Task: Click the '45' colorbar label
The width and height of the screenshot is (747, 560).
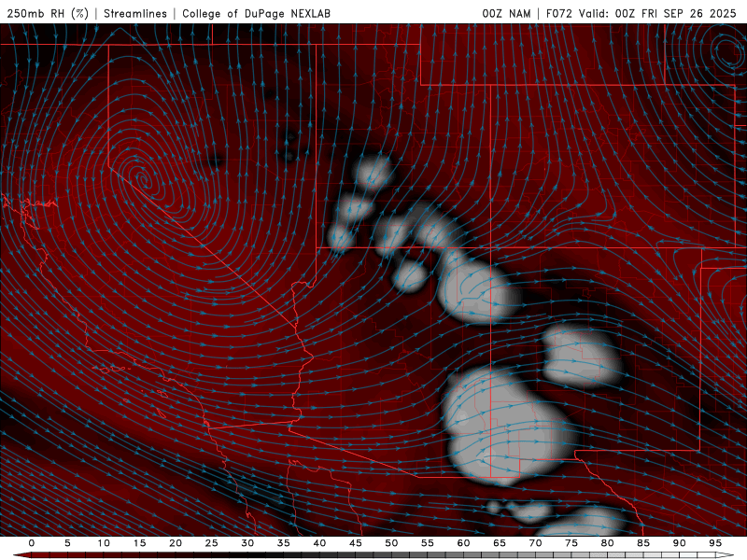Action: click(355, 543)
